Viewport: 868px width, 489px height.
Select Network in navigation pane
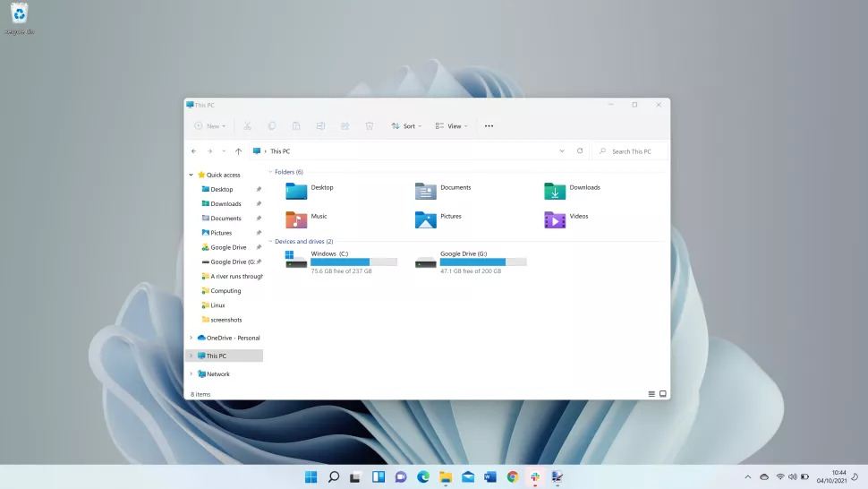(217, 374)
